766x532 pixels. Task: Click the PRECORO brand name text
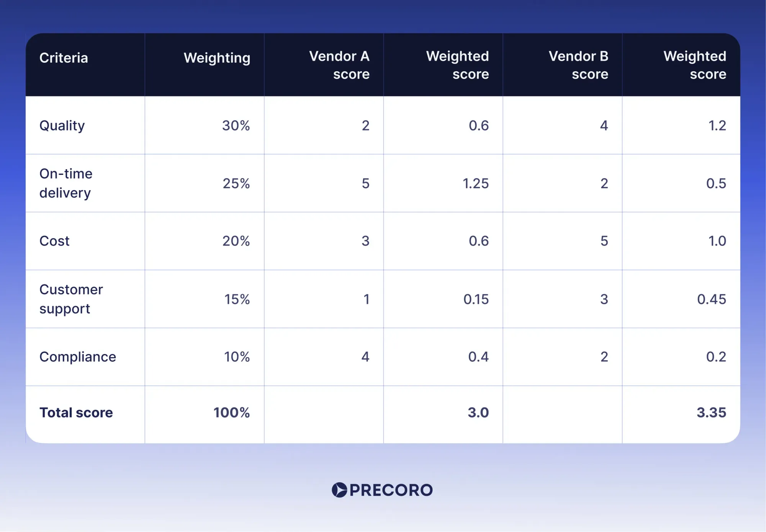pyautogui.click(x=391, y=490)
